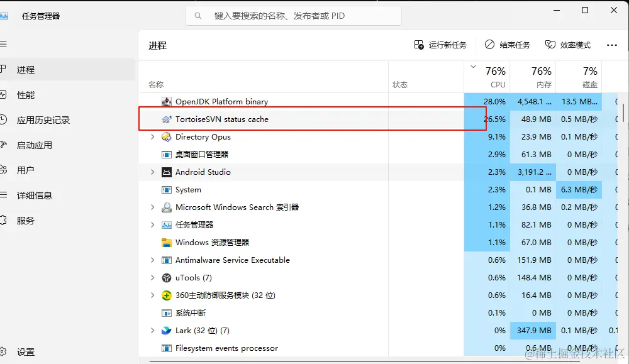Click the TortoiseSVN status cache icon
629x364 pixels.
(x=166, y=119)
